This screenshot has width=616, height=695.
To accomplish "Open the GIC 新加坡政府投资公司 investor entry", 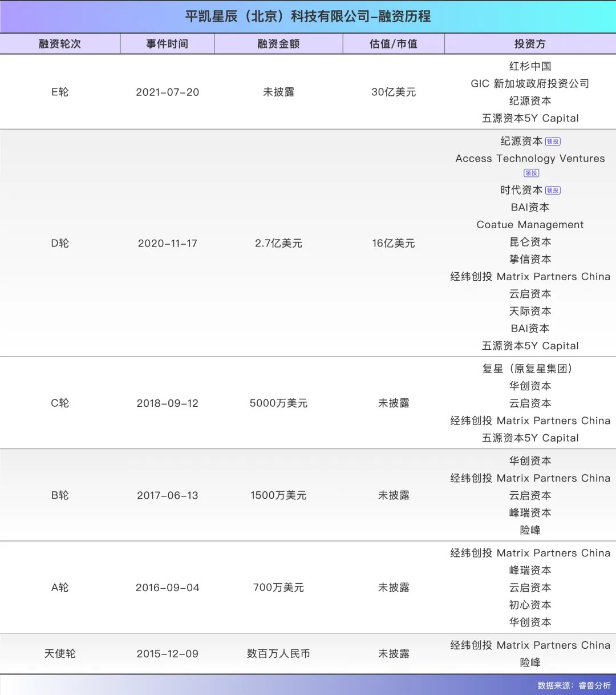I will 530,83.
